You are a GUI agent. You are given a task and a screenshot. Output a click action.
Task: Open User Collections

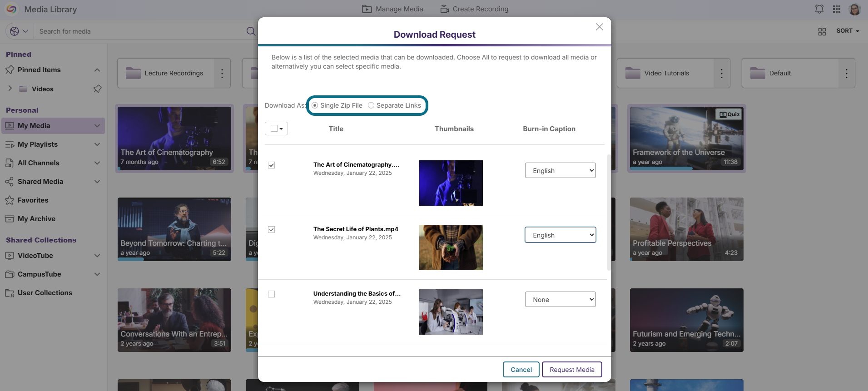click(45, 293)
